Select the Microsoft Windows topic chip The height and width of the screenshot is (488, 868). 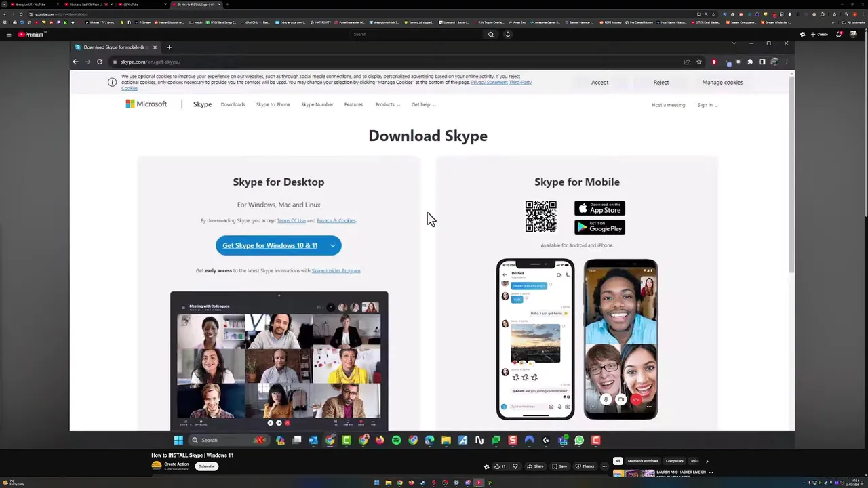(x=642, y=461)
